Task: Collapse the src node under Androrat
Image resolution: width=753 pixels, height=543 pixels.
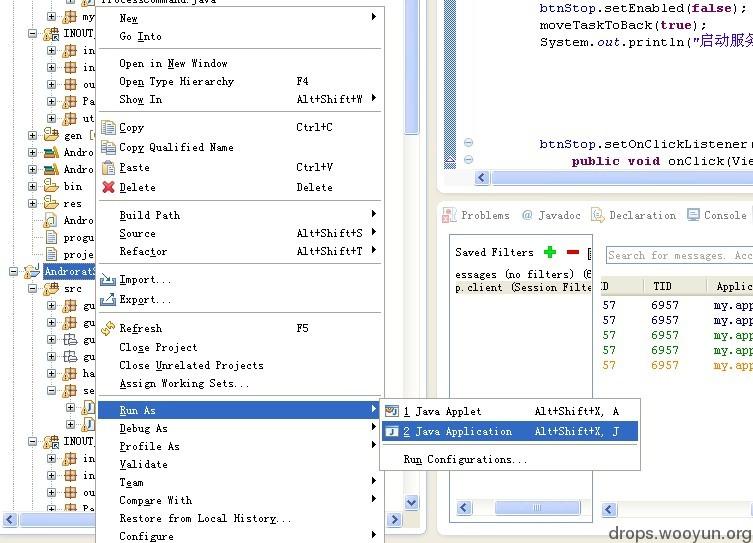Action: tap(32, 289)
